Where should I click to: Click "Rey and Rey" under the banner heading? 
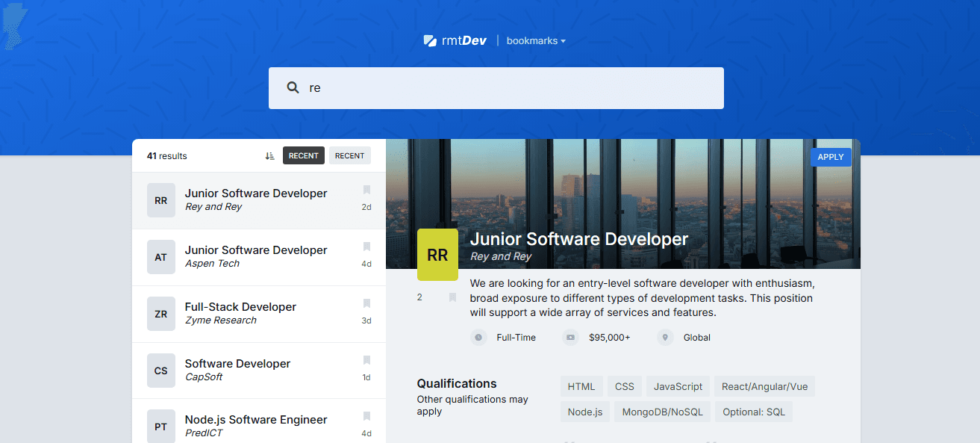click(x=501, y=256)
